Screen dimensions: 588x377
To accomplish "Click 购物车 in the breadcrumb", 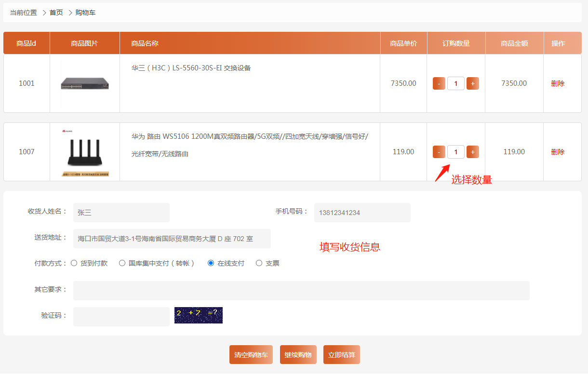I will 86,13.
